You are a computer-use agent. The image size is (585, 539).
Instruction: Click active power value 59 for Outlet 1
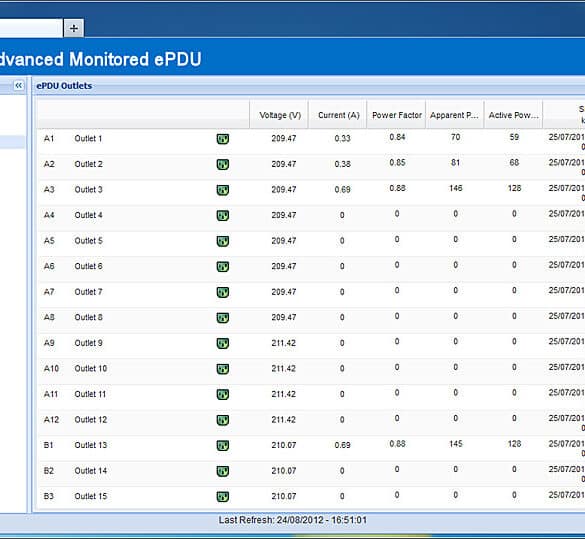click(514, 137)
